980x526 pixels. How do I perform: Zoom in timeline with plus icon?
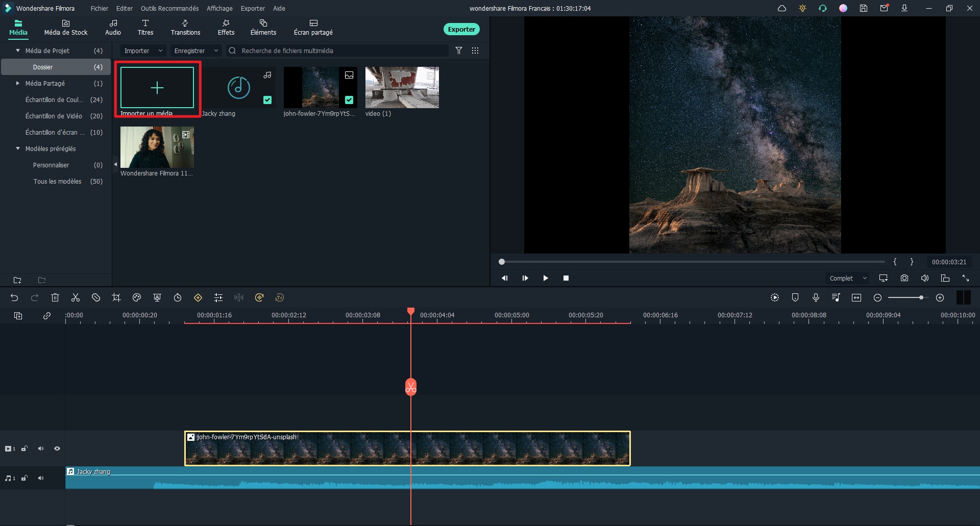tap(940, 297)
